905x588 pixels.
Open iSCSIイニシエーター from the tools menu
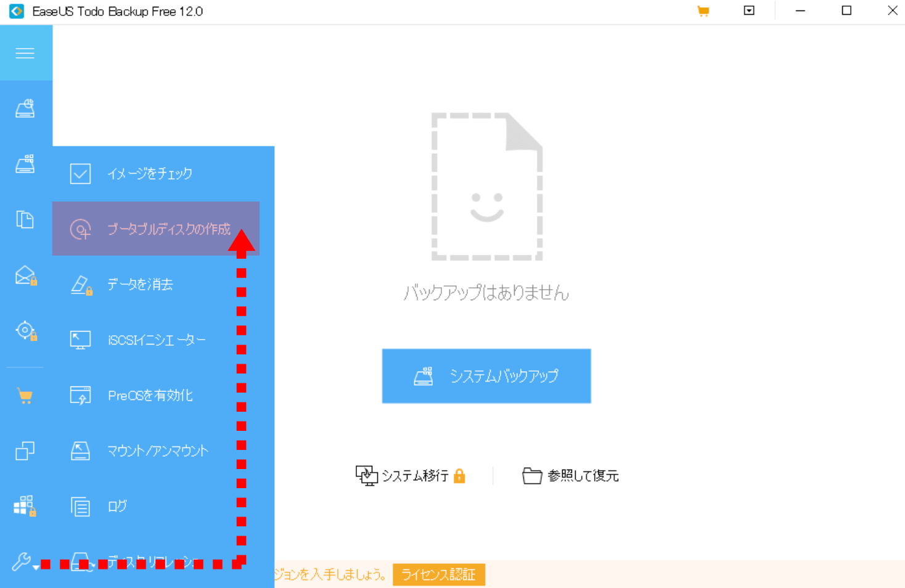point(157,340)
